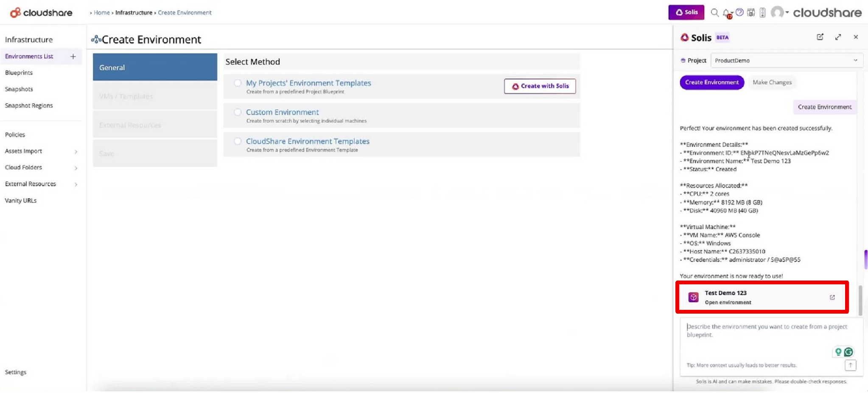
Task: Click the Create Environment chat message bubble
Action: tap(824, 107)
